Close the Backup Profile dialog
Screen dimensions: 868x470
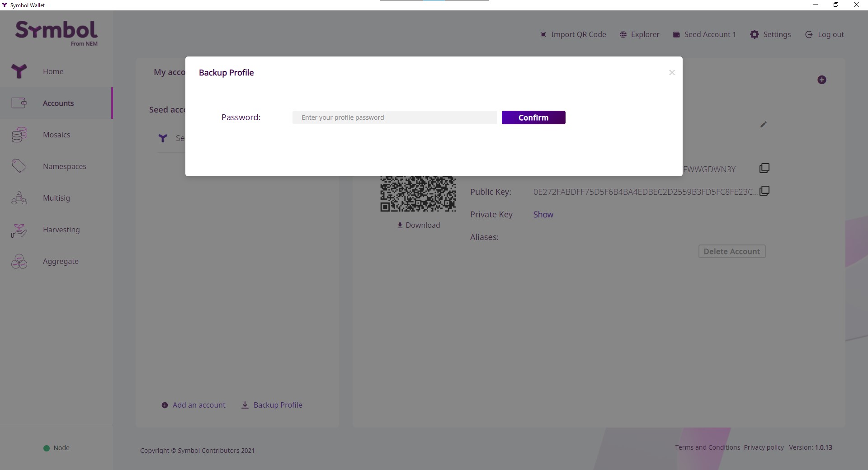point(672,73)
